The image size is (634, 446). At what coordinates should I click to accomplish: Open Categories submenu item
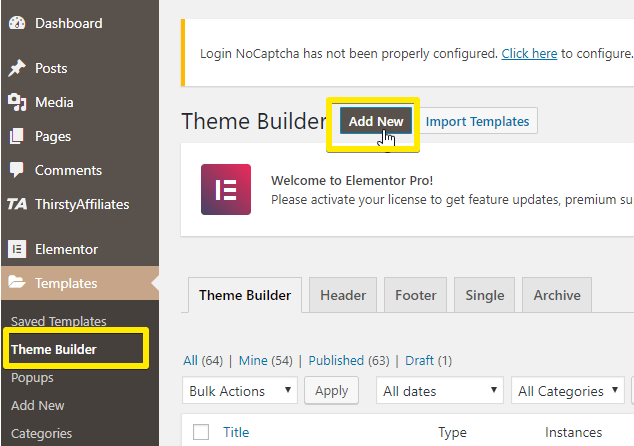click(42, 433)
